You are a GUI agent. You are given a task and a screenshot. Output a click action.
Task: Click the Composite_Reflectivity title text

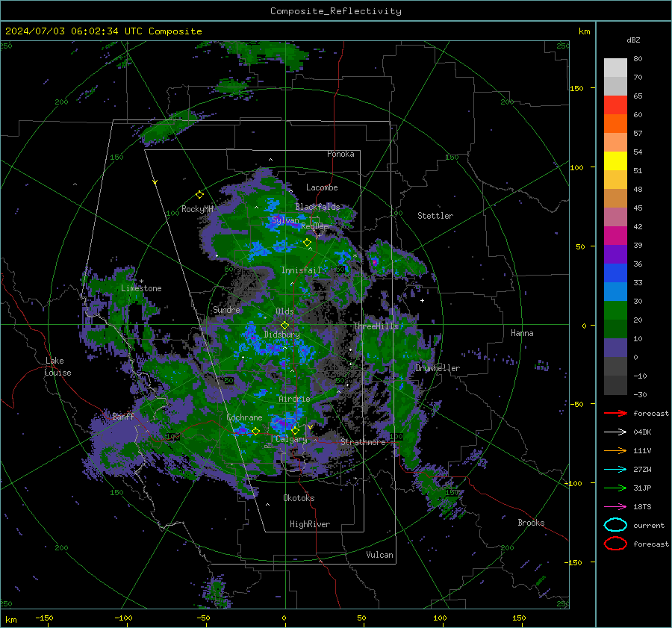click(x=336, y=11)
